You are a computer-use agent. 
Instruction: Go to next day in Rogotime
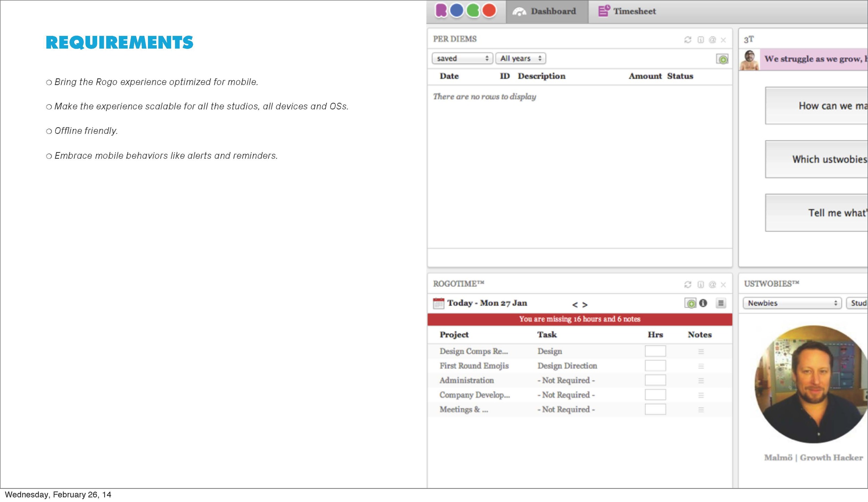point(585,305)
